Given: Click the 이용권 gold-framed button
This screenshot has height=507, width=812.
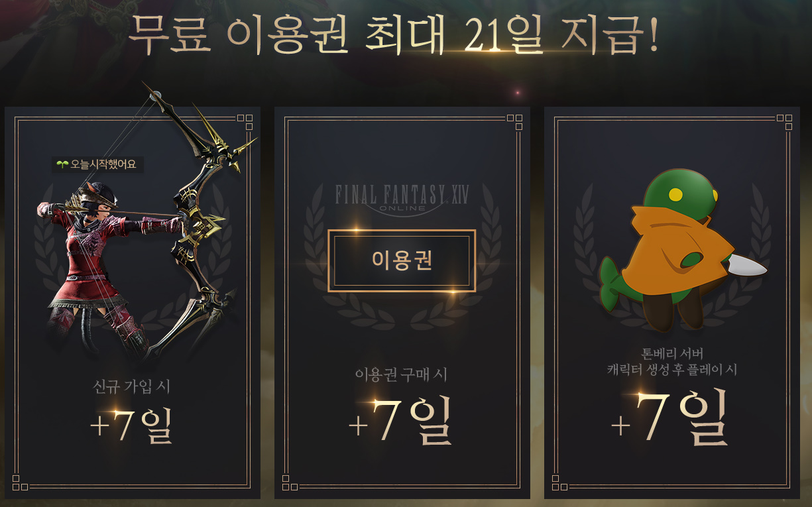Looking at the screenshot, I should [x=402, y=260].
